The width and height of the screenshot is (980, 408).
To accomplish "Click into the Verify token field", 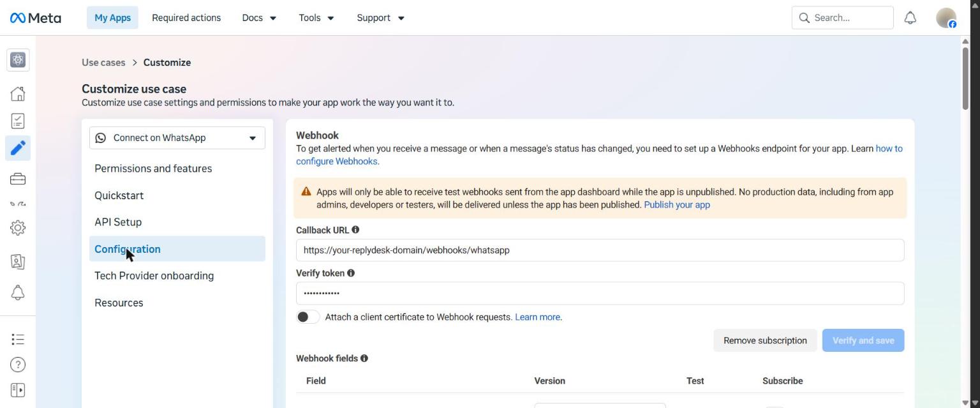I will [x=600, y=294].
